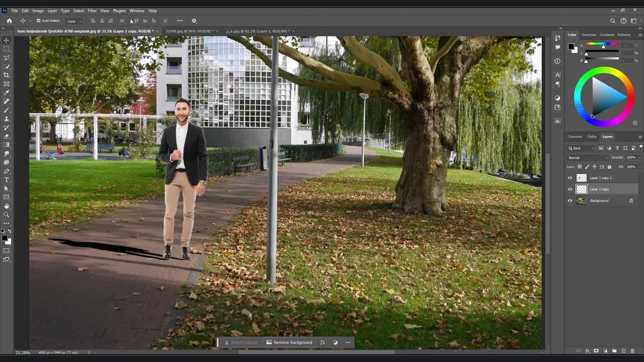The width and height of the screenshot is (644, 362).
Task: Select the Zoom tool in toolbar
Action: [7, 215]
